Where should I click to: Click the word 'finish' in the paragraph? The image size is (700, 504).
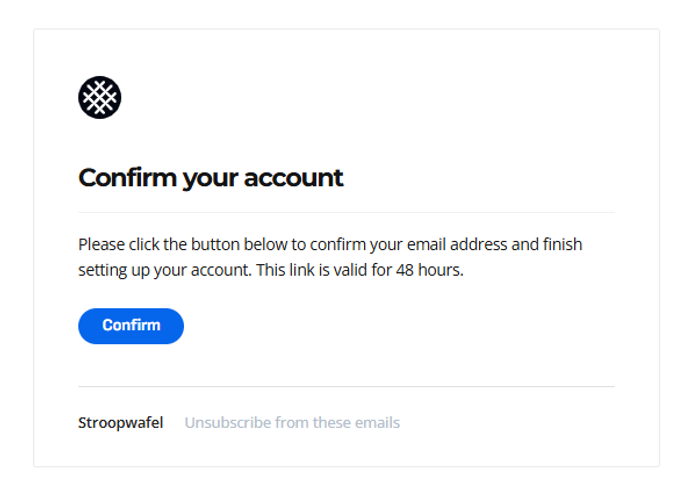562,244
